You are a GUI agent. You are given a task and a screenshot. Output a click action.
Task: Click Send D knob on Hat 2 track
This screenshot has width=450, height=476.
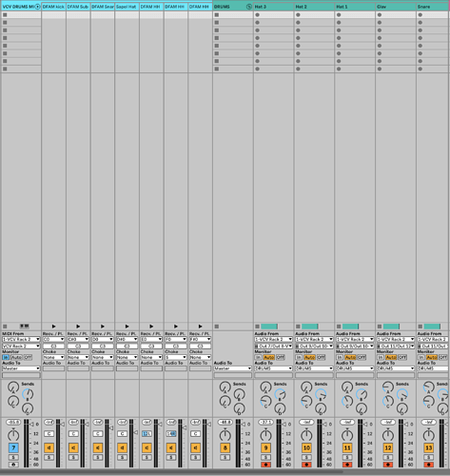click(x=321, y=408)
